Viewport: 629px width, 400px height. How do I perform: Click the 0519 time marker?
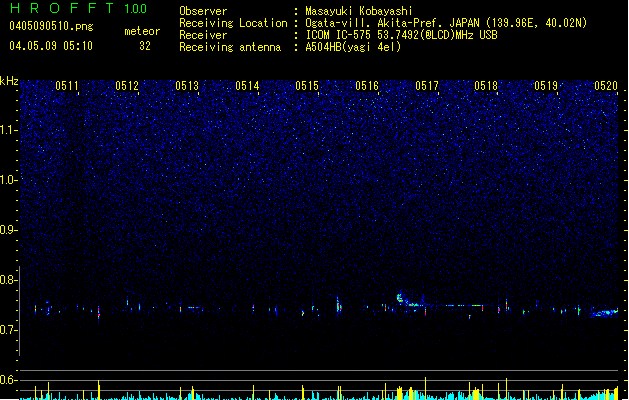[546, 86]
